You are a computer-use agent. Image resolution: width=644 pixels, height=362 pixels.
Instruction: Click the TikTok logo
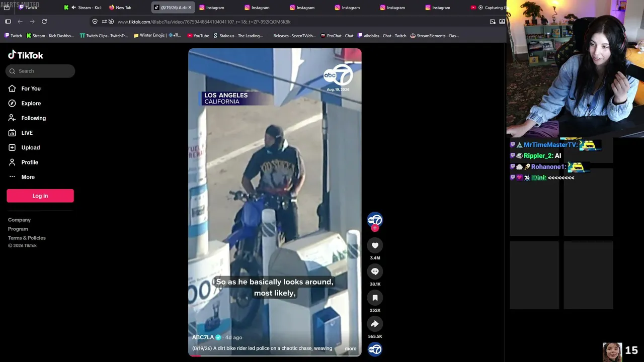point(26,55)
